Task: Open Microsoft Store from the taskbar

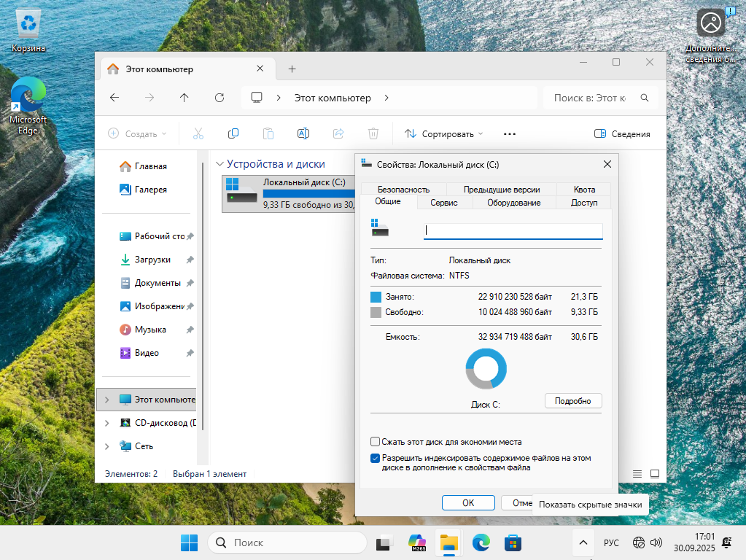Action: (x=513, y=542)
